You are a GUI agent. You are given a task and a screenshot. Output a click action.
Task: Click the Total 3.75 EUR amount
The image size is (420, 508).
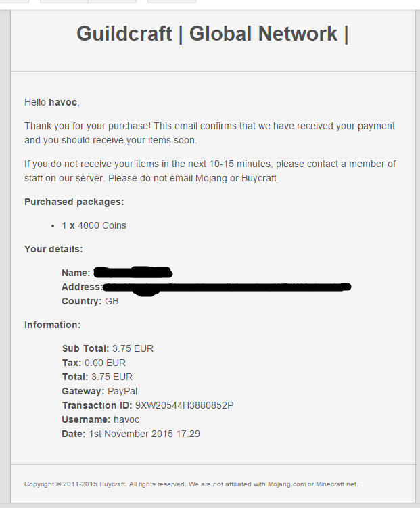112,377
